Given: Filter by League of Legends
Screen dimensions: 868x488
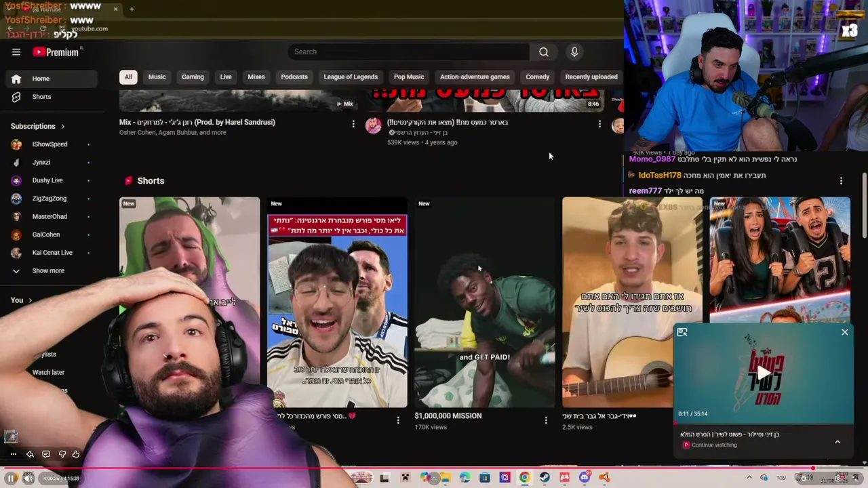Looking at the screenshot, I should tap(351, 77).
